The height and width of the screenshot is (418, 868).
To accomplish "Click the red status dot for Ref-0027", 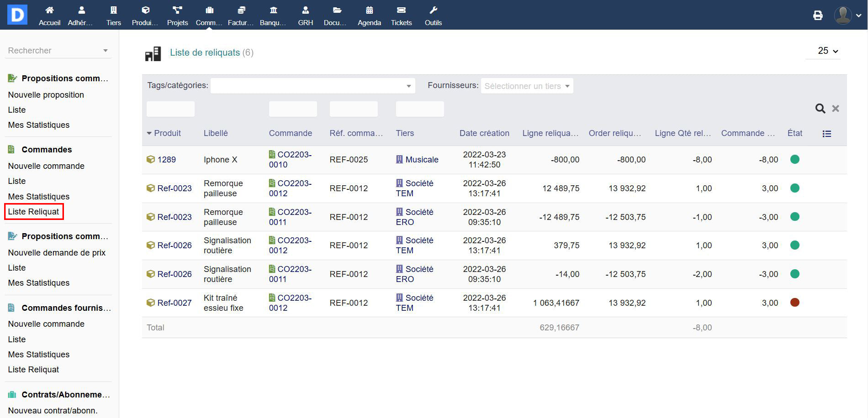I will 795,303.
